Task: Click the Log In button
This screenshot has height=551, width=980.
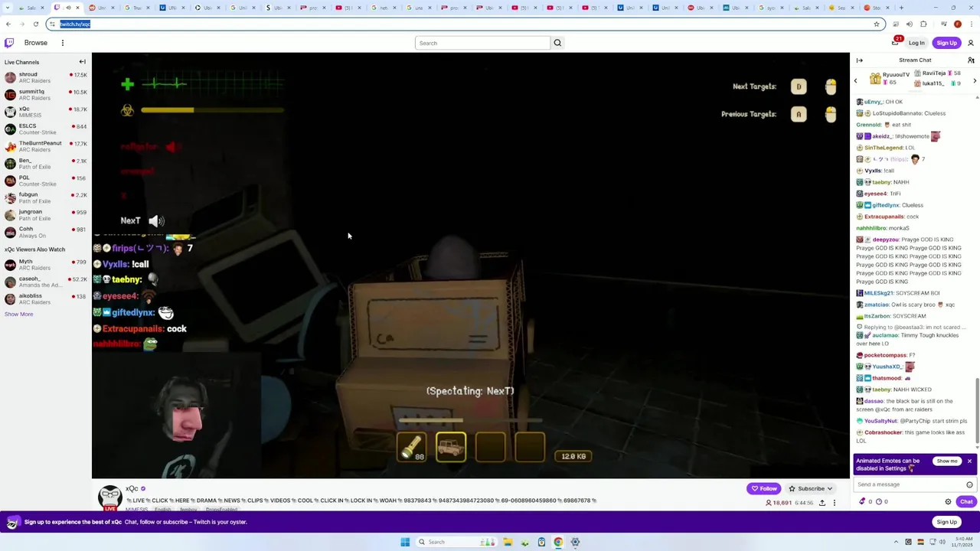Action: point(916,43)
